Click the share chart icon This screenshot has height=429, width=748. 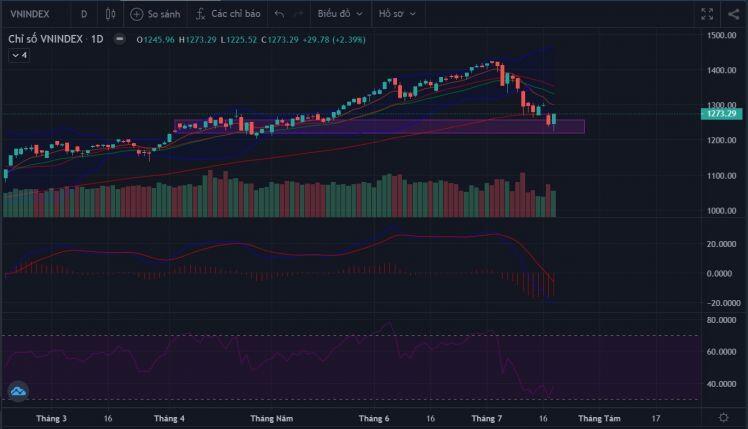[734, 14]
